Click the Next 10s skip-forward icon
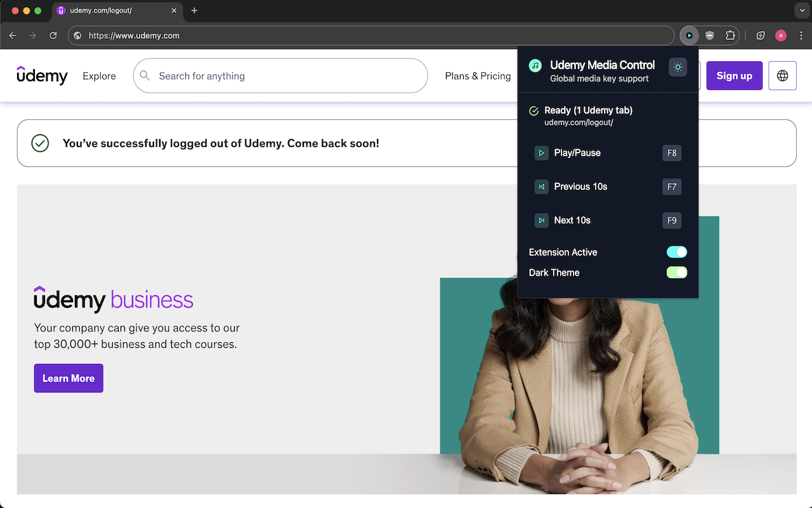Viewport: 812px width, 508px height. pyautogui.click(x=541, y=220)
